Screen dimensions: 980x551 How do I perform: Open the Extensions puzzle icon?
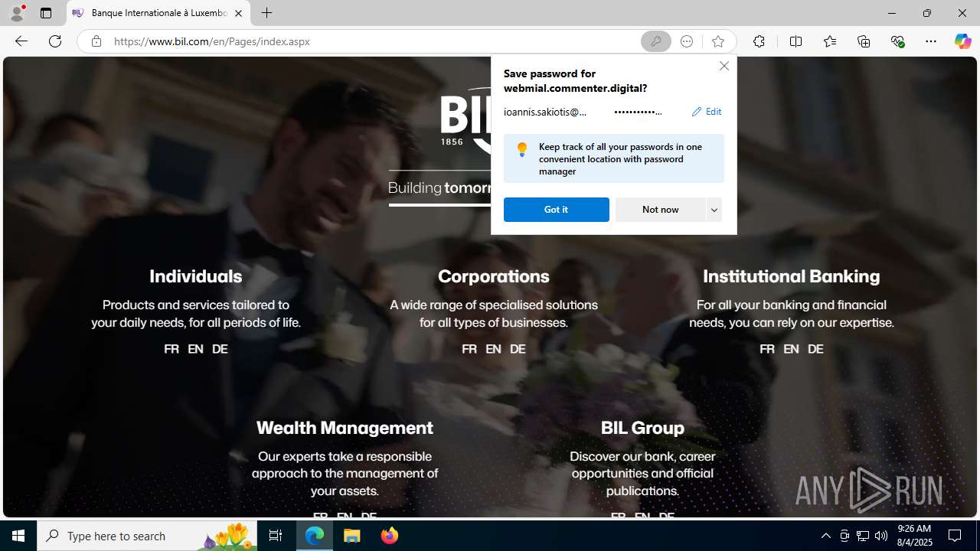(x=759, y=41)
